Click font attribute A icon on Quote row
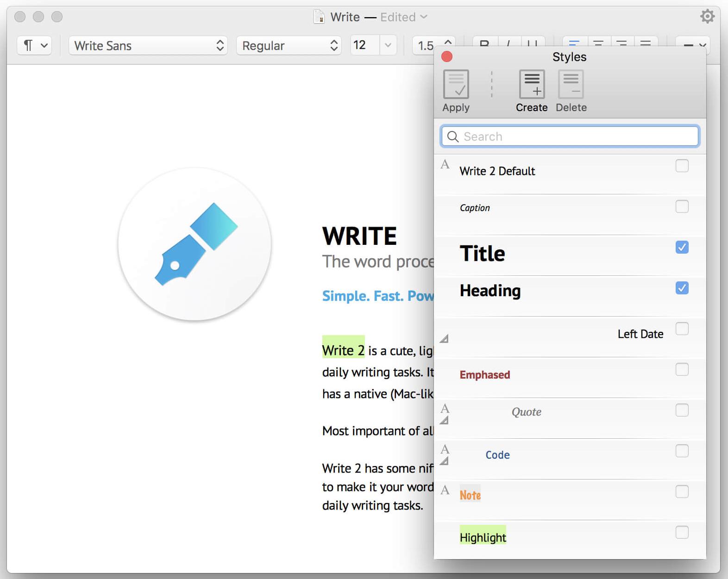 pos(445,408)
